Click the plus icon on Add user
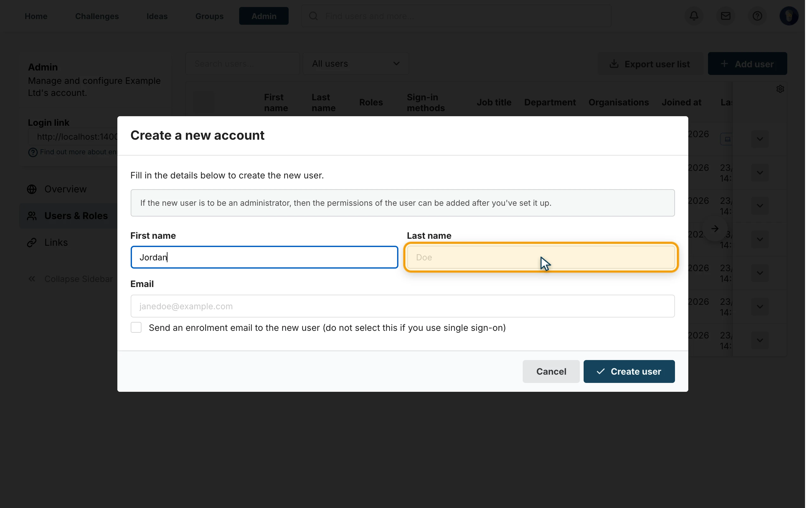The height and width of the screenshot is (508, 812). (724, 64)
